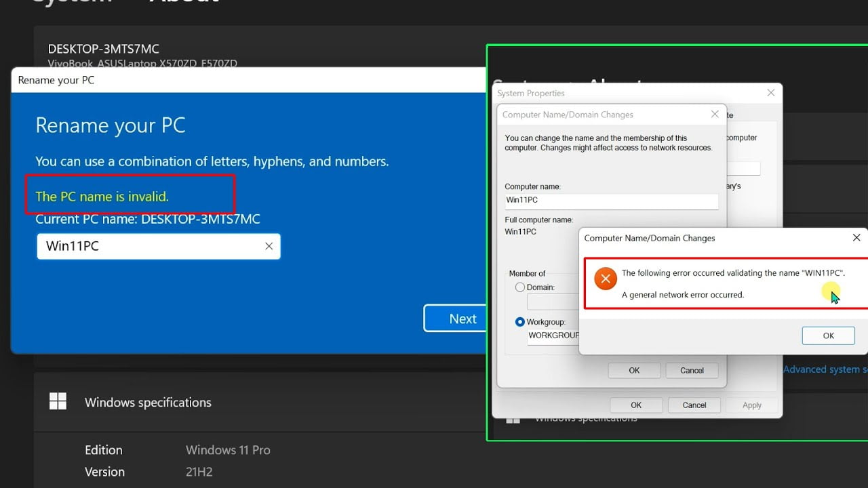Screen dimensions: 868x488
Task: Click 'A general network error occurred.' text
Action: click(683, 295)
